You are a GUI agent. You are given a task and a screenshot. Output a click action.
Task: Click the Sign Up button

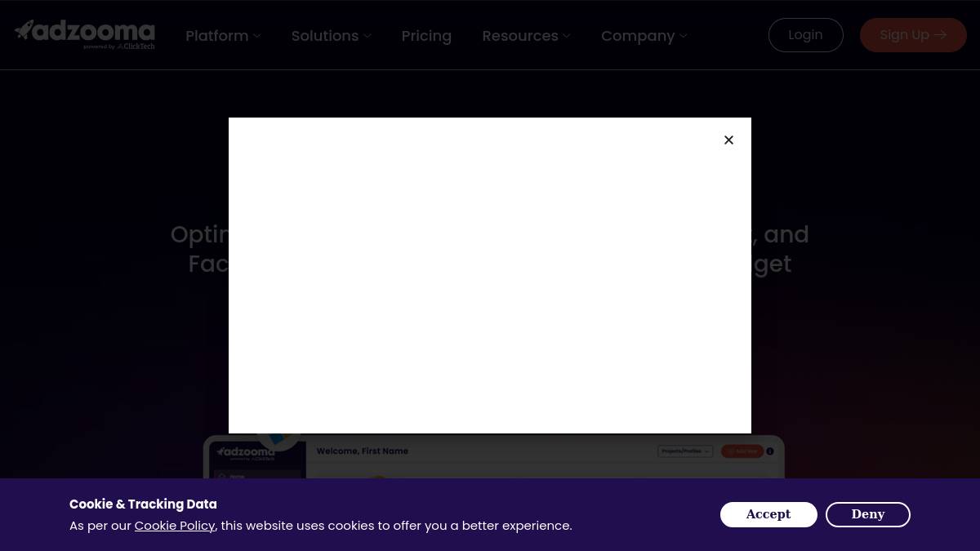(913, 35)
